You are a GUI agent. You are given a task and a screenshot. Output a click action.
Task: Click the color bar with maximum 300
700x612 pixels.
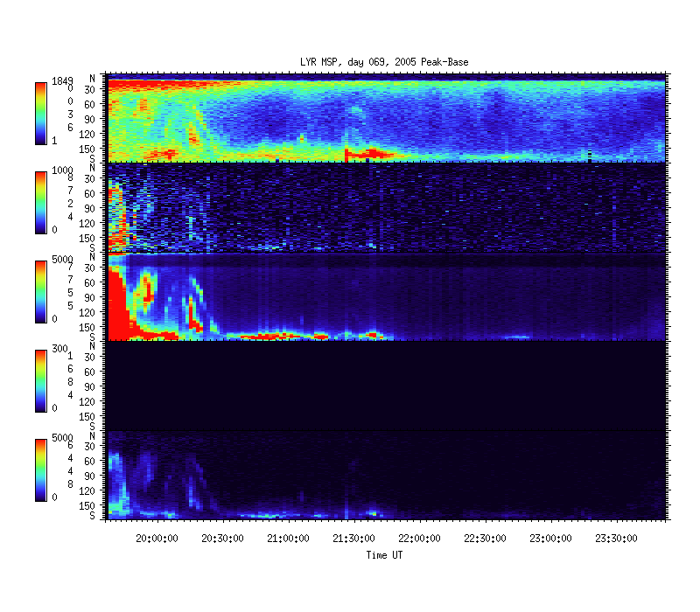[41, 381]
